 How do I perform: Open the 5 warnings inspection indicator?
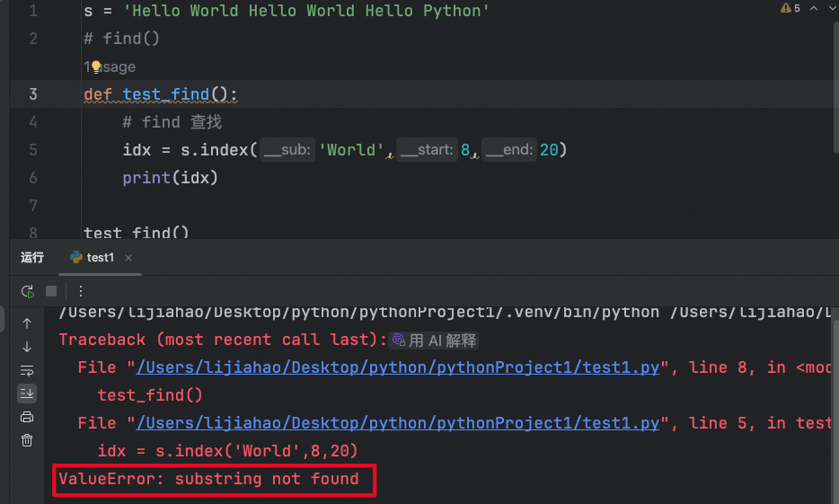pos(790,8)
